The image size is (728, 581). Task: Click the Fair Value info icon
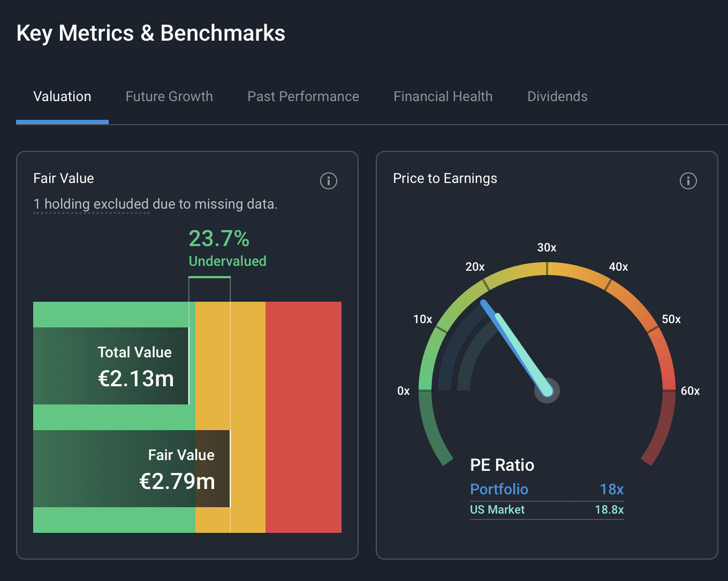click(x=328, y=181)
